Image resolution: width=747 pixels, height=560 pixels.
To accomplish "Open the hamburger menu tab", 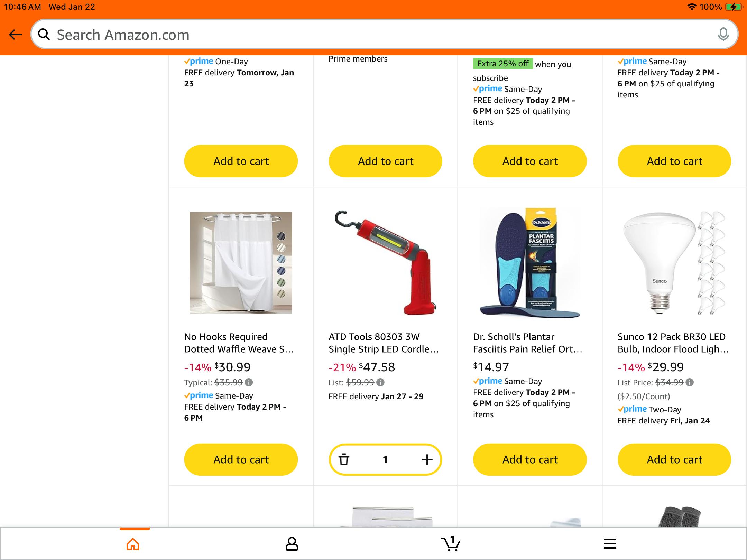I will point(610,544).
